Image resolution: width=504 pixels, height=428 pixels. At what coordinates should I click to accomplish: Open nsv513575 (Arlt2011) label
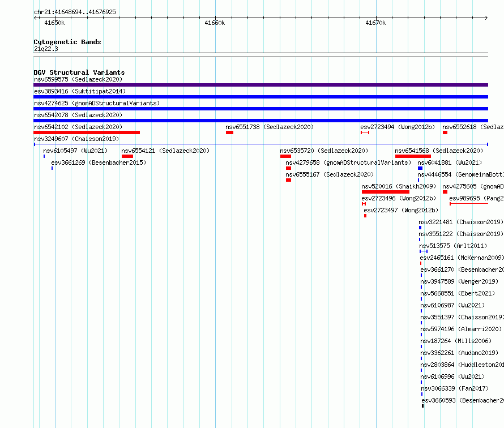(x=453, y=246)
